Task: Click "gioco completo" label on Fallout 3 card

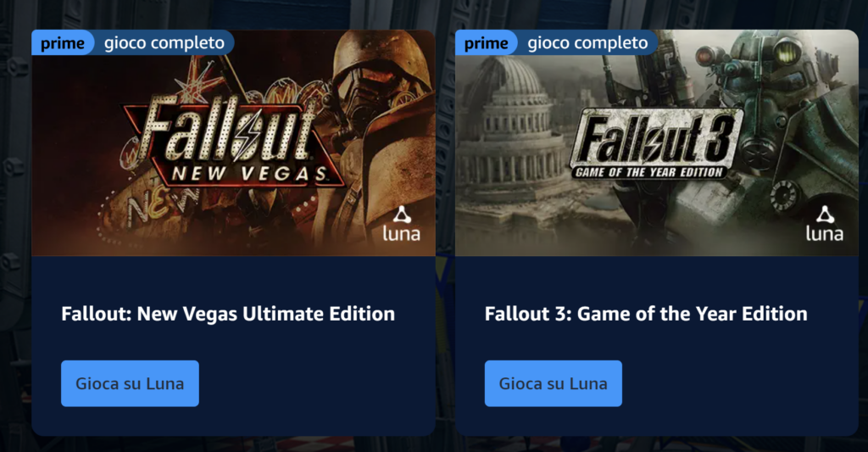Action: 587,43
